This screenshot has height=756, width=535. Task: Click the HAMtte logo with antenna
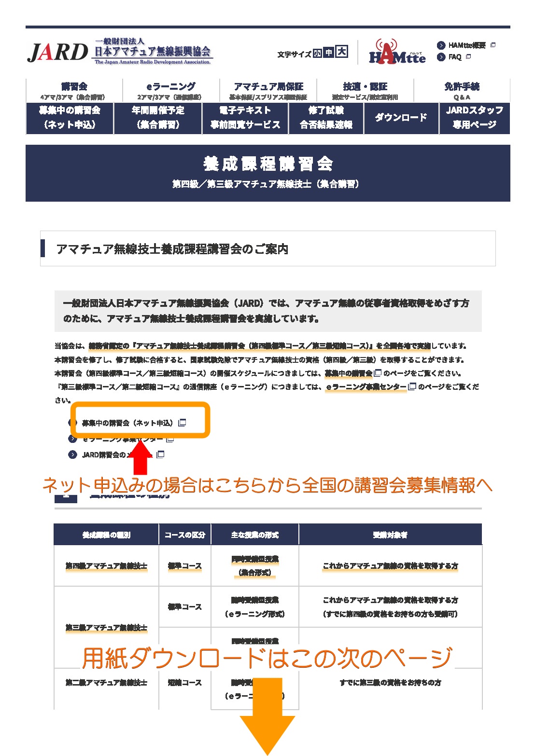click(x=397, y=52)
